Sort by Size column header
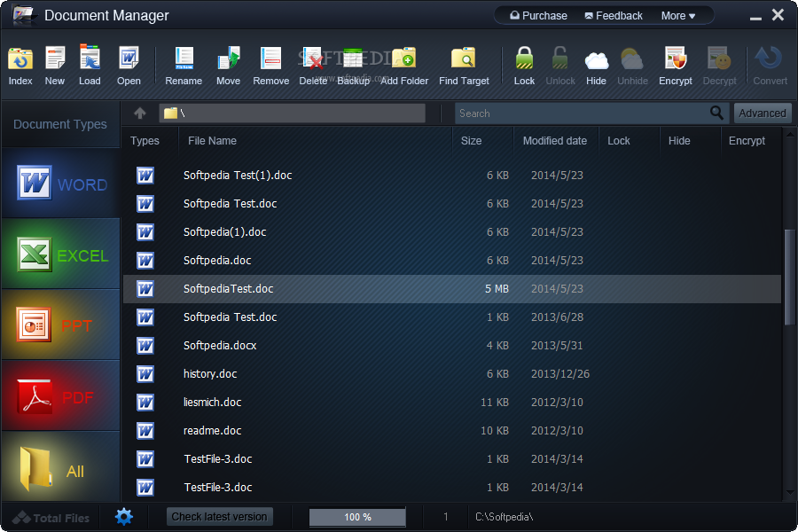798x532 pixels. (472, 141)
